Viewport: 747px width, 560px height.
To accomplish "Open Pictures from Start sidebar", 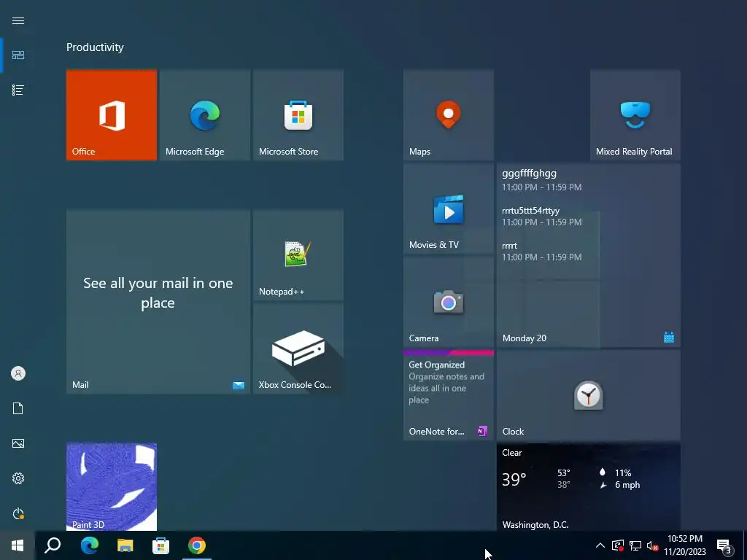I will 18,443.
